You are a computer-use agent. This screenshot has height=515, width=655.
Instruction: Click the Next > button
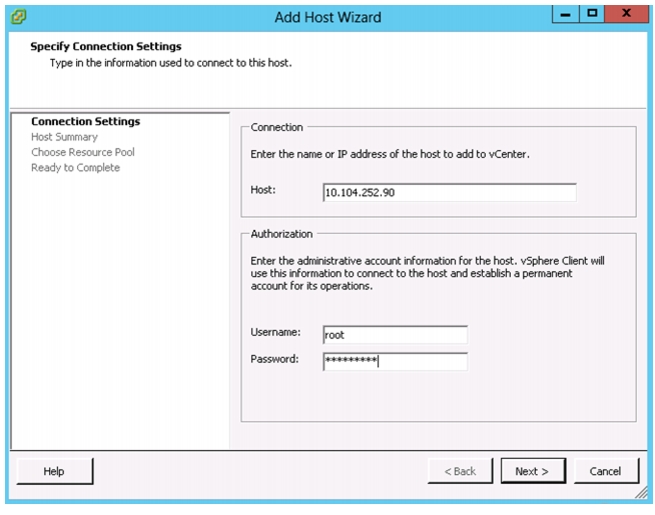(x=533, y=471)
